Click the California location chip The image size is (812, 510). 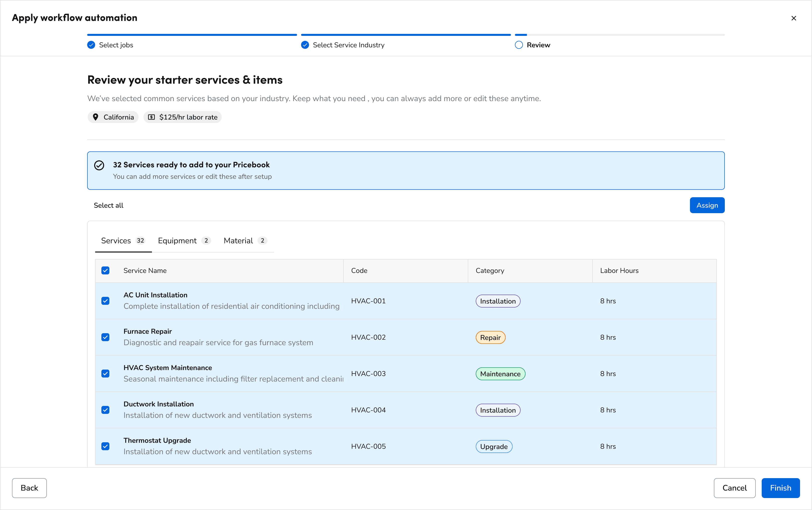click(113, 117)
